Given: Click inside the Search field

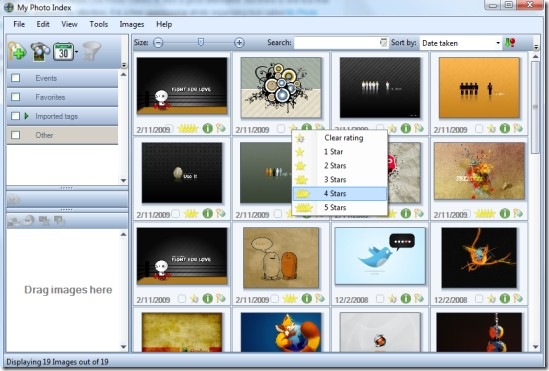Looking at the screenshot, I should (337, 43).
